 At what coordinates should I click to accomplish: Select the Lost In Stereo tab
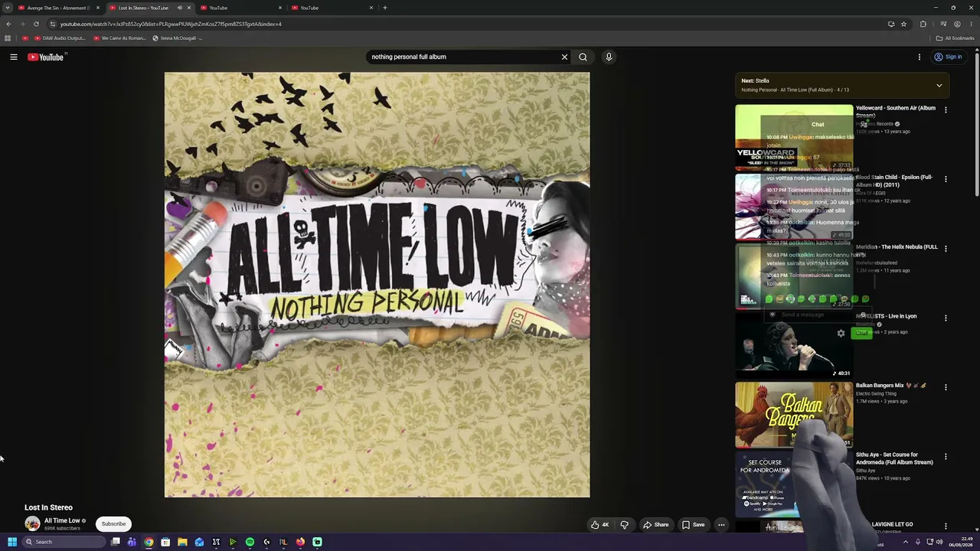(x=150, y=8)
